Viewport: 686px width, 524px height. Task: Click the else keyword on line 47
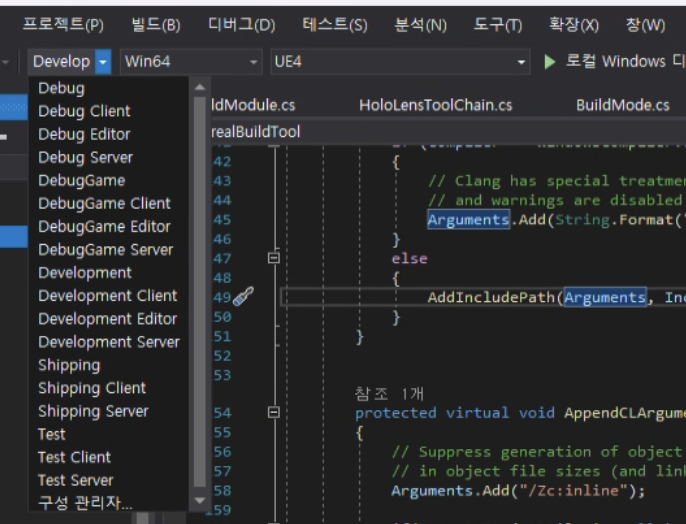click(409, 259)
